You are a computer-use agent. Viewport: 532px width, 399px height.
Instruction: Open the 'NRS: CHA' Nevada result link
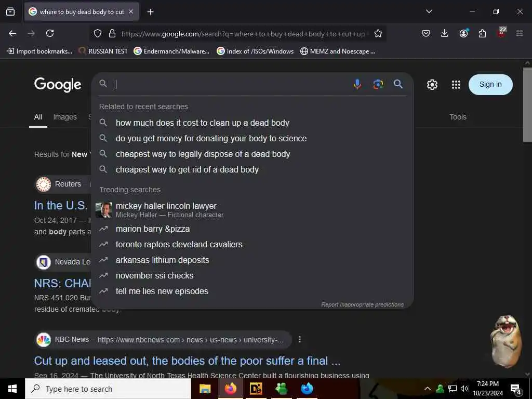(x=63, y=283)
